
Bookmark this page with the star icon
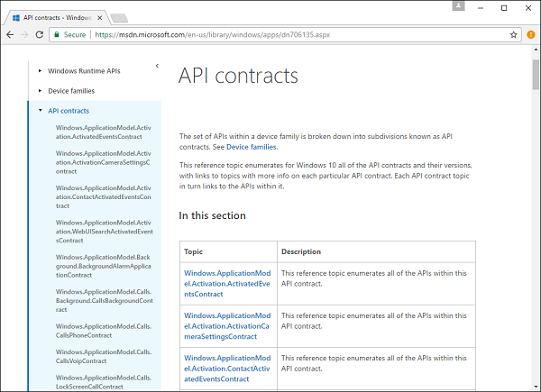(x=513, y=34)
